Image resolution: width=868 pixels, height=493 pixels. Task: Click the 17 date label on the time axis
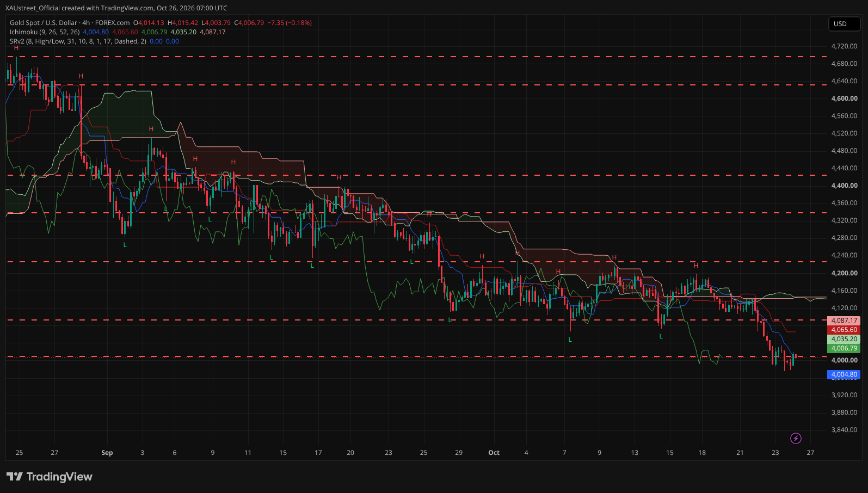318,453
